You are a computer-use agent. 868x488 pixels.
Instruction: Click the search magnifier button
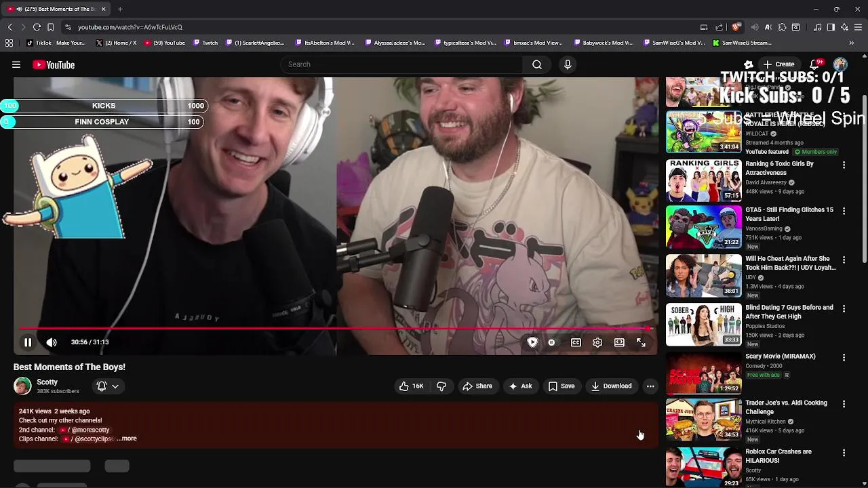[537, 64]
